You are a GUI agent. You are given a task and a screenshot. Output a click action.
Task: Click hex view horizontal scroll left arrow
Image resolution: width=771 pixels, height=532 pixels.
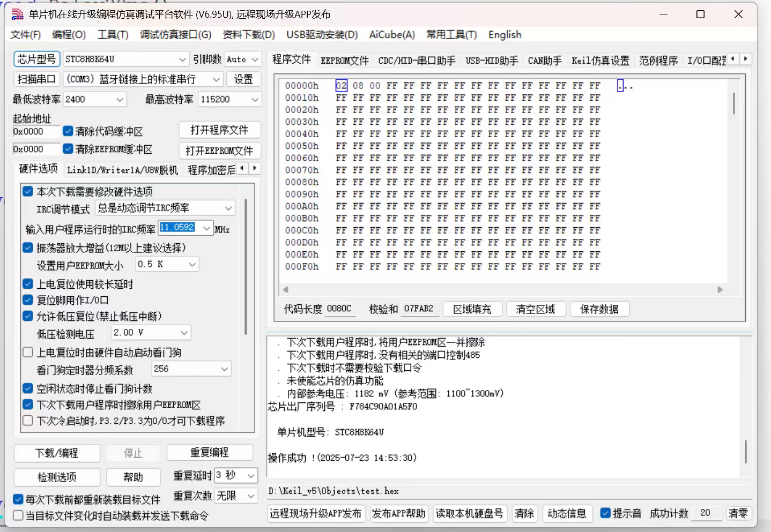tap(286, 289)
